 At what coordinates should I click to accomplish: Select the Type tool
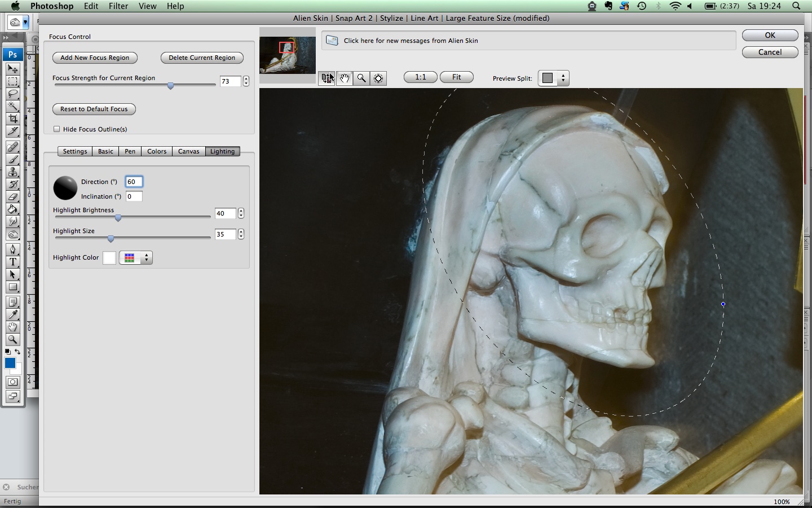(x=12, y=262)
